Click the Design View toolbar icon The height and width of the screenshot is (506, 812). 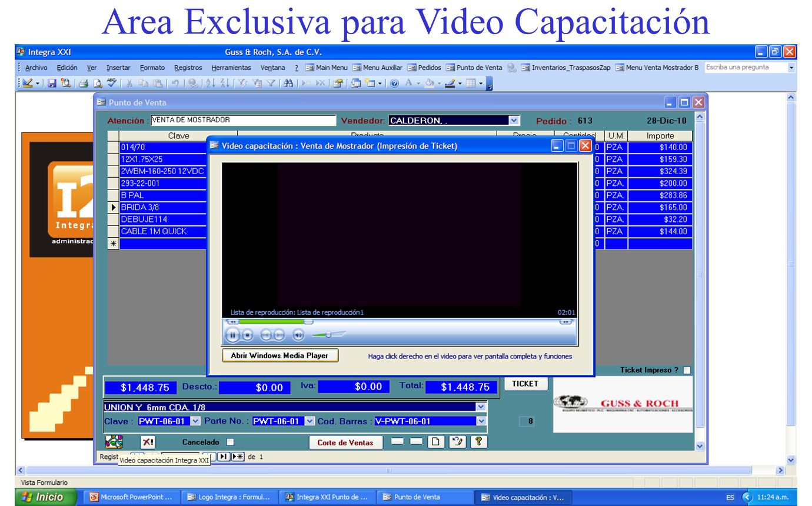28,84
